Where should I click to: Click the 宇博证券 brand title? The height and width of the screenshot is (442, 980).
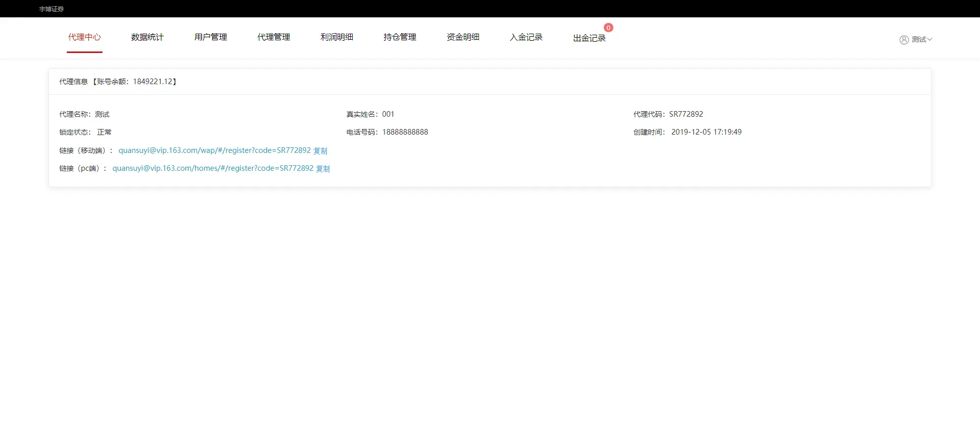(51, 9)
